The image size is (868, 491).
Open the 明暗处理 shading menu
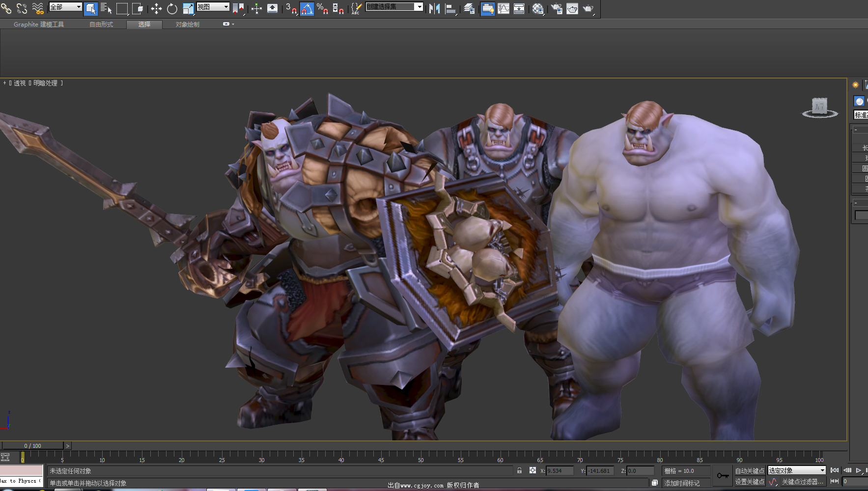point(46,83)
